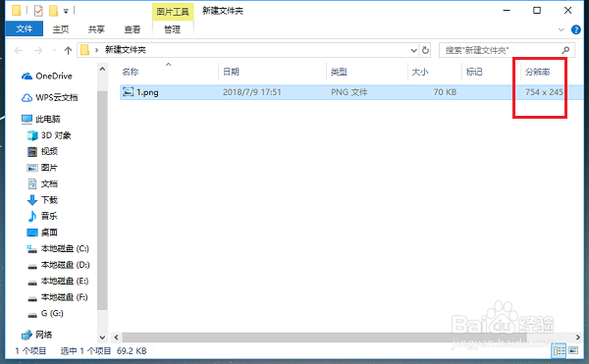Click the Properties quick access checkmark icon
The image size is (589, 364).
pyautogui.click(x=38, y=11)
